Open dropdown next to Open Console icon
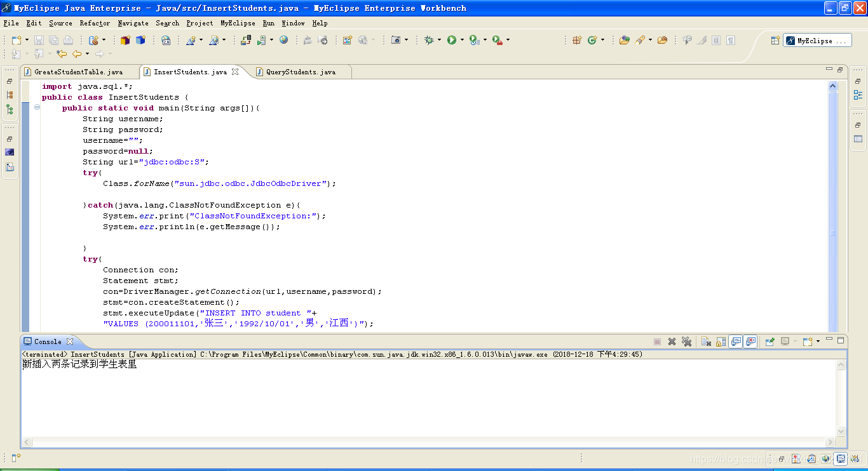The width and height of the screenshot is (868, 471). click(818, 342)
